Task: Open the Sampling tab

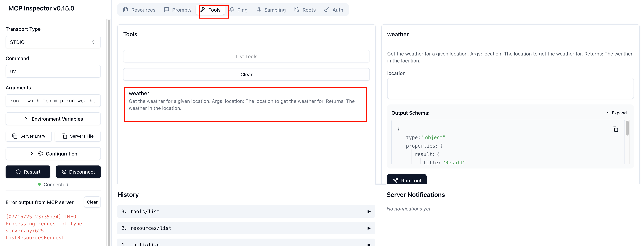Action: click(x=271, y=10)
